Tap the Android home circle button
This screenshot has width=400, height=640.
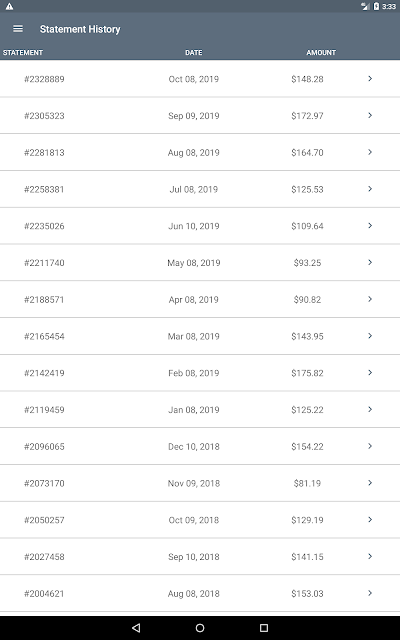200,628
